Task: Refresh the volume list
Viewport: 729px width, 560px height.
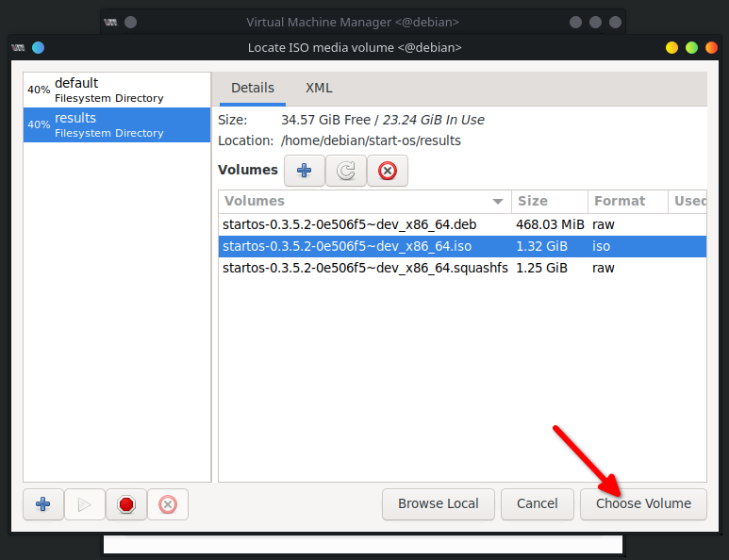Action: [x=345, y=171]
